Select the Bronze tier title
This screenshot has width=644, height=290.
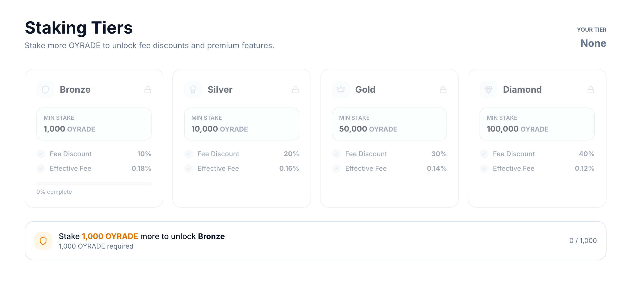pyautogui.click(x=75, y=90)
